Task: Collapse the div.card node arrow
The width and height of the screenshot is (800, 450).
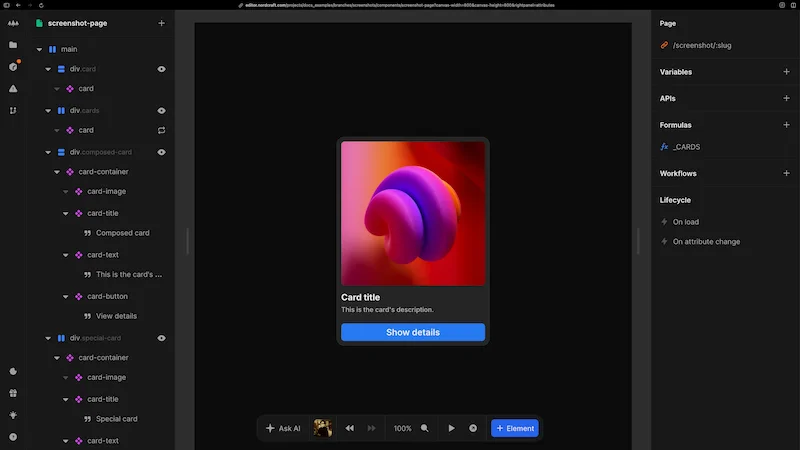Action: pyautogui.click(x=48, y=69)
